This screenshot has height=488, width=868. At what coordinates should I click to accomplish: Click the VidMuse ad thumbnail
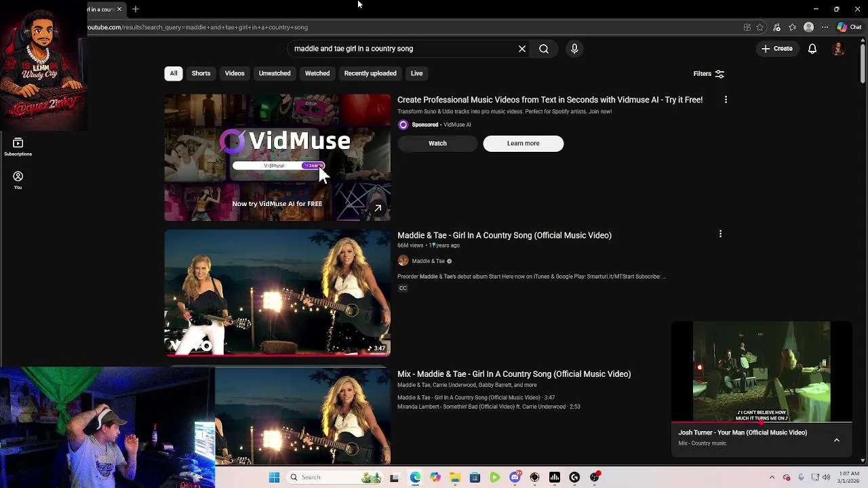277,157
